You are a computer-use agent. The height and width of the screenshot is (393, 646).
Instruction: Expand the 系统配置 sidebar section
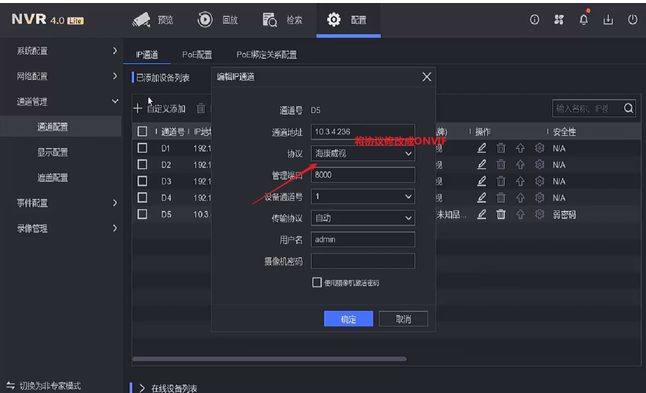pos(66,51)
